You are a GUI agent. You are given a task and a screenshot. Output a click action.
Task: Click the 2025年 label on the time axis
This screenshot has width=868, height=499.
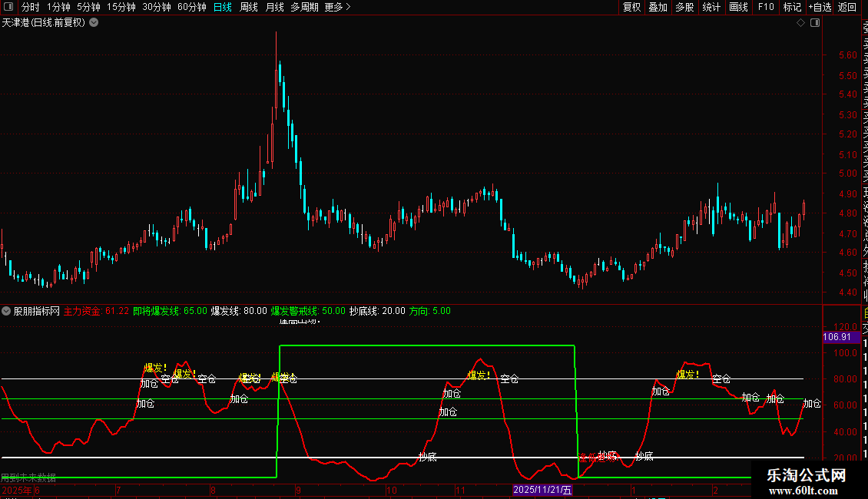pyautogui.click(x=17, y=490)
